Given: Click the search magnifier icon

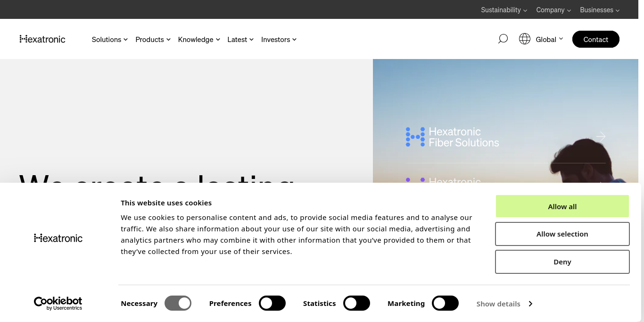Looking at the screenshot, I should tap(503, 39).
